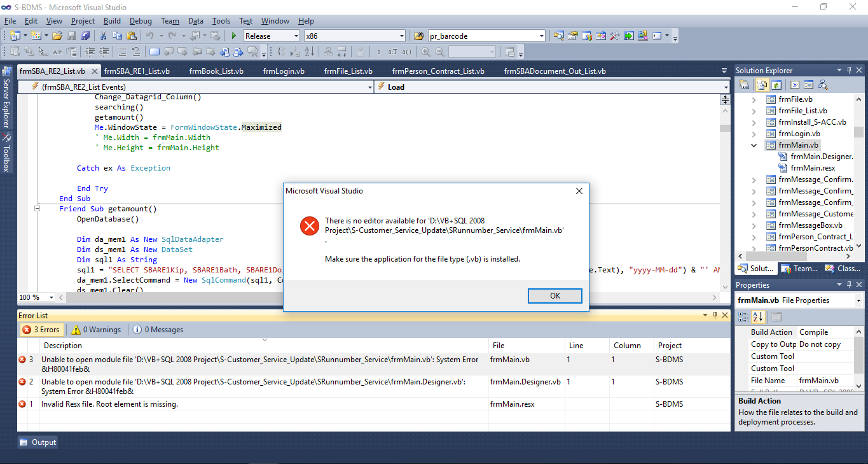The height and width of the screenshot is (464, 868).
Task: Switch to Class View tab
Action: 842,269
